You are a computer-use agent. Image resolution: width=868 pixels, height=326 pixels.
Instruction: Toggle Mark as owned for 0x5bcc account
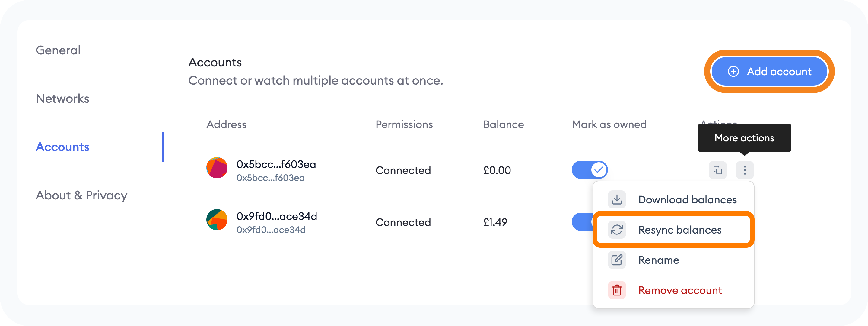[x=589, y=170]
